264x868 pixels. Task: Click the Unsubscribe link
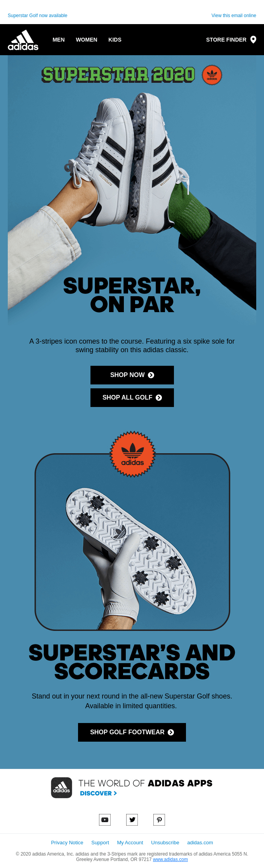point(165,843)
